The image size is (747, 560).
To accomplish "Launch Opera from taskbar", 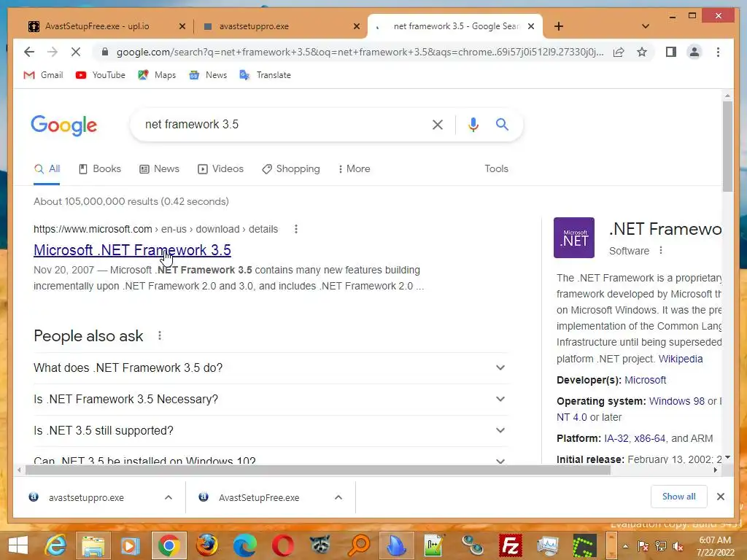I will point(282,545).
